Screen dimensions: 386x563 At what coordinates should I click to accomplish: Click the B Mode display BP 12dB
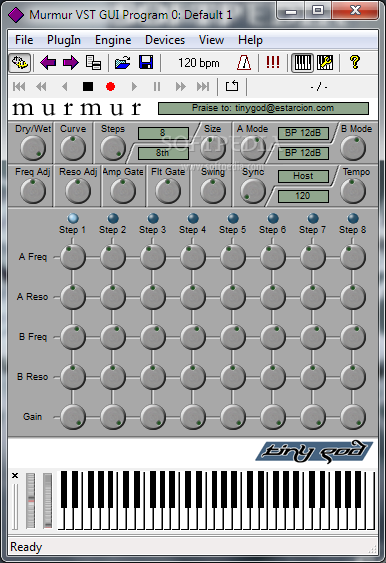click(303, 153)
